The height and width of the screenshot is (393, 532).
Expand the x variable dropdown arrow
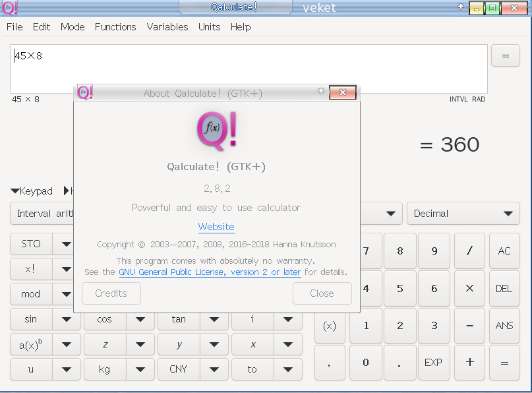(x=288, y=344)
